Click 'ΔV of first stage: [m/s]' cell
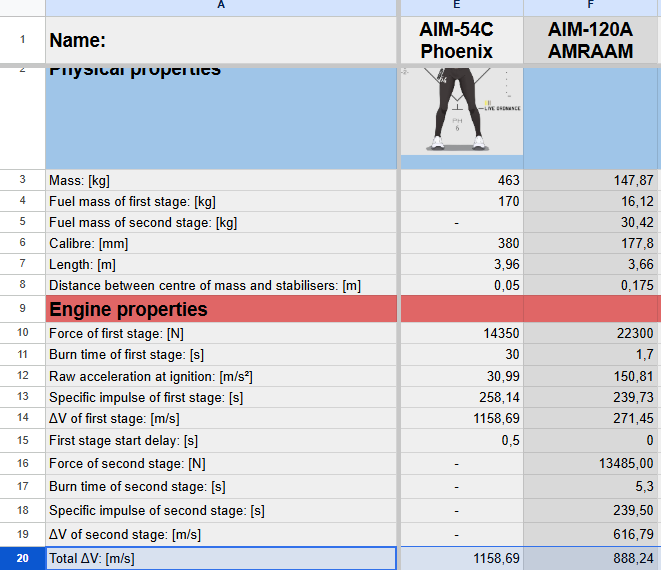The width and height of the screenshot is (661, 570). pos(221,418)
